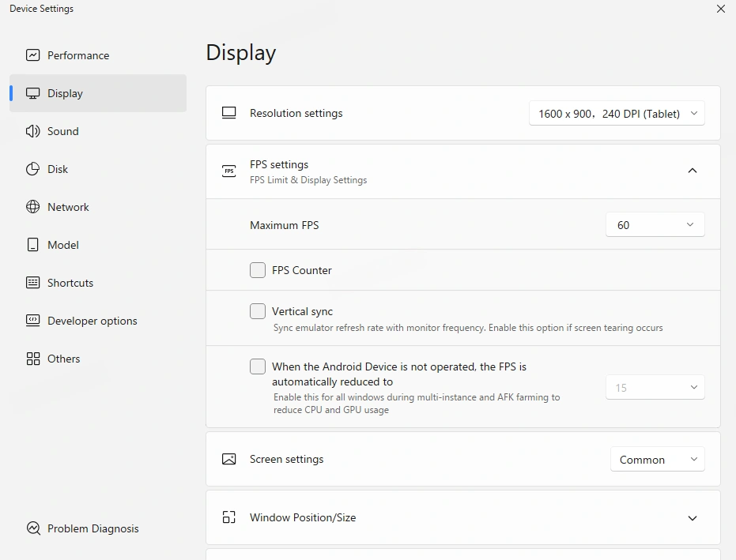The width and height of the screenshot is (736, 560).
Task: Click the Device Settings window title
Action: click(x=41, y=9)
